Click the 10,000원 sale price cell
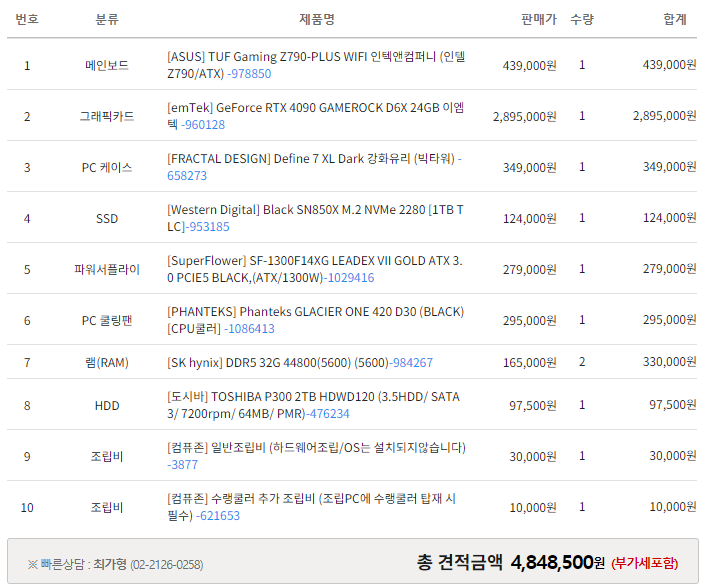The height and width of the screenshot is (585, 719). pyautogui.click(x=533, y=508)
